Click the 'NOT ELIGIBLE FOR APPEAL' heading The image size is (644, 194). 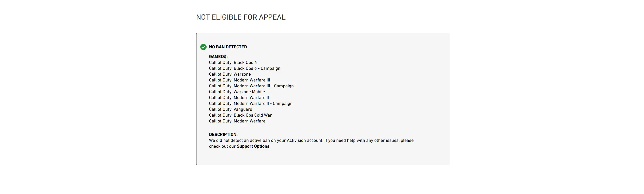pyautogui.click(x=241, y=17)
